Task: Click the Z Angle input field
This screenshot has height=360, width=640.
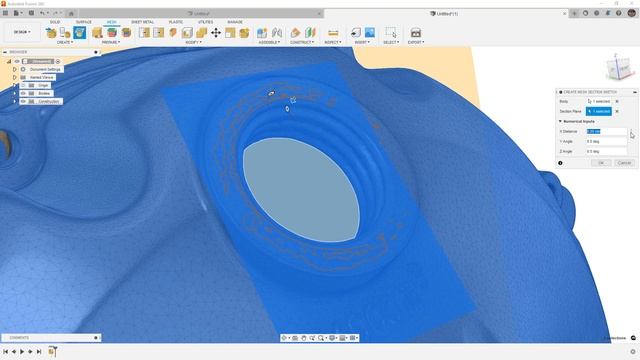Action: pyautogui.click(x=607, y=151)
